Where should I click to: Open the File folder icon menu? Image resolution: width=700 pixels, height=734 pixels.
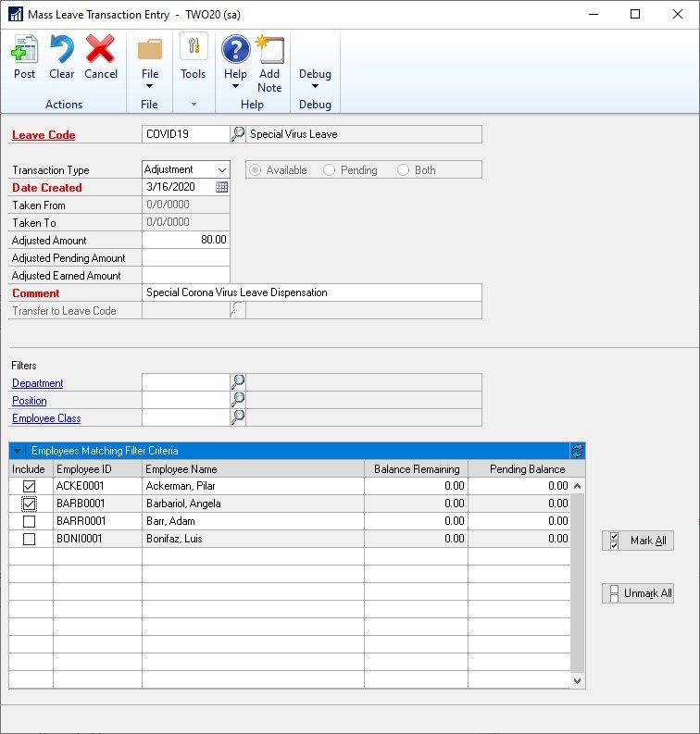coord(150,50)
